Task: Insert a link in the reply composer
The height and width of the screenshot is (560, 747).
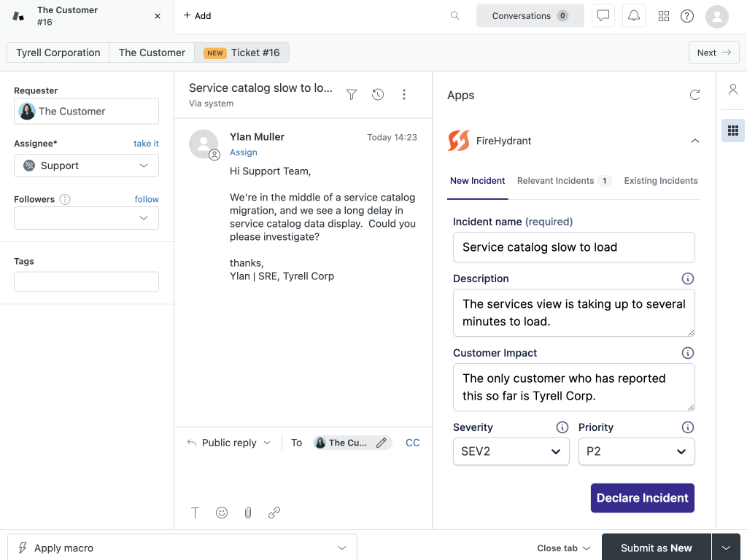Action: [x=274, y=513]
